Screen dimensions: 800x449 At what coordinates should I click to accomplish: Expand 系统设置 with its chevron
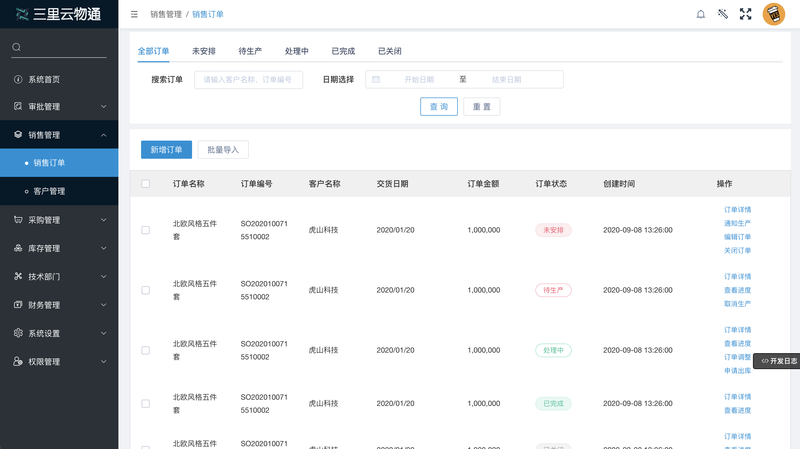point(104,333)
